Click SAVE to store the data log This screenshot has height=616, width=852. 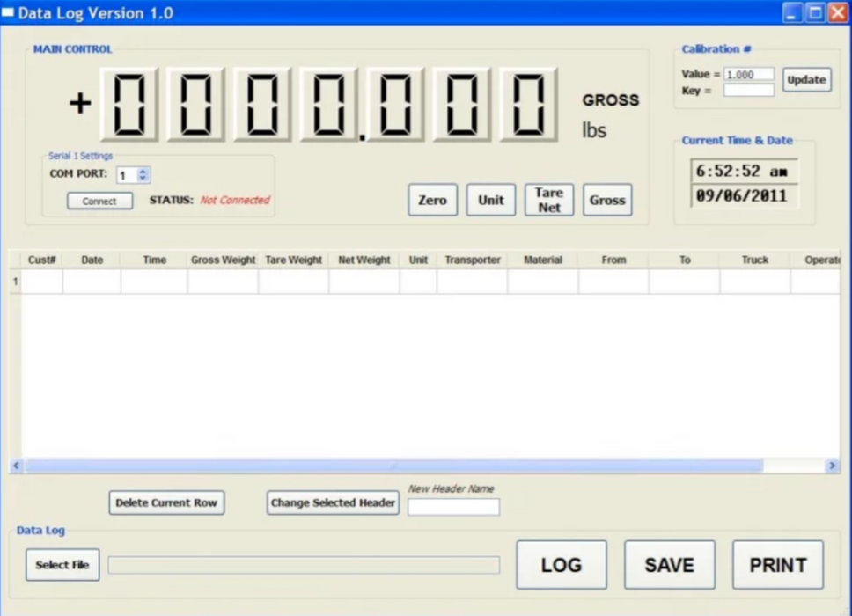669,564
